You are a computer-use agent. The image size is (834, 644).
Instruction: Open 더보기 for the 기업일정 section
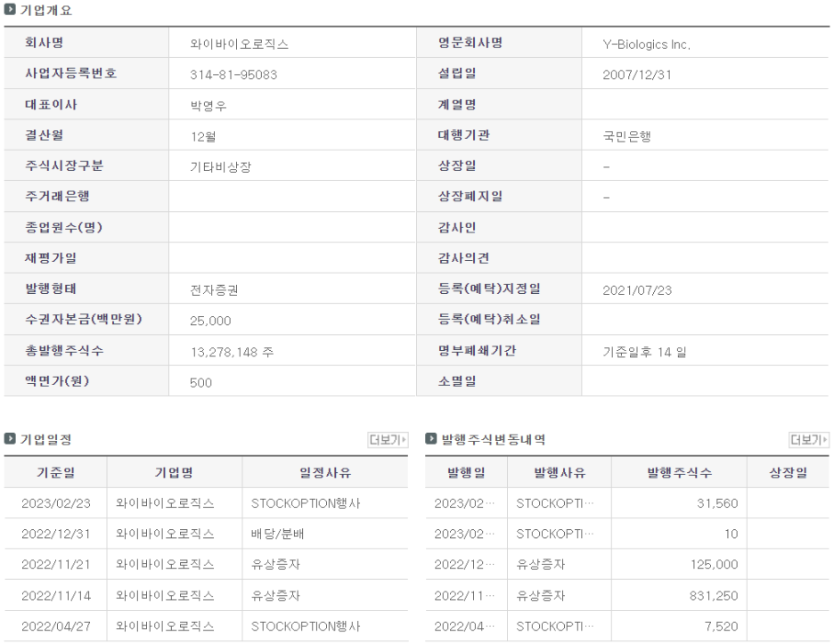pyautogui.click(x=388, y=440)
